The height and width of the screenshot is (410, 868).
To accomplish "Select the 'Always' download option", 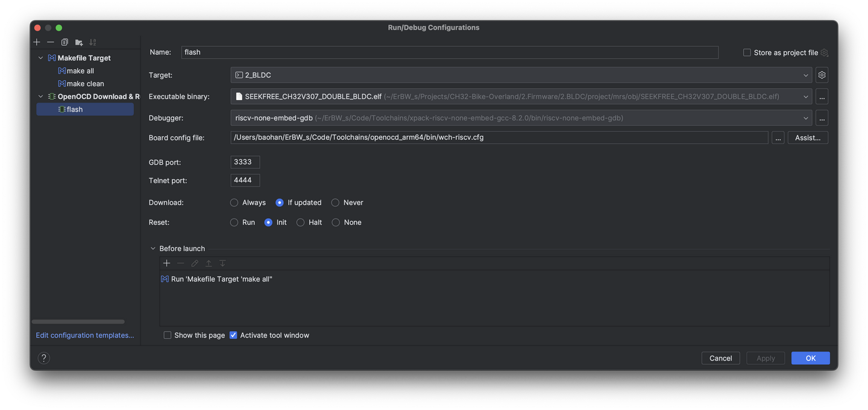I will [234, 202].
